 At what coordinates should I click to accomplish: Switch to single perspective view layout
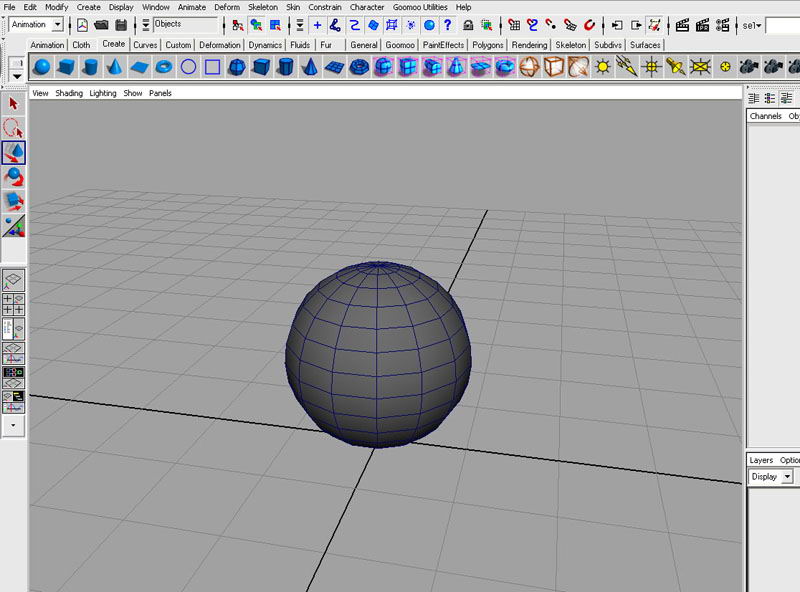(13, 280)
